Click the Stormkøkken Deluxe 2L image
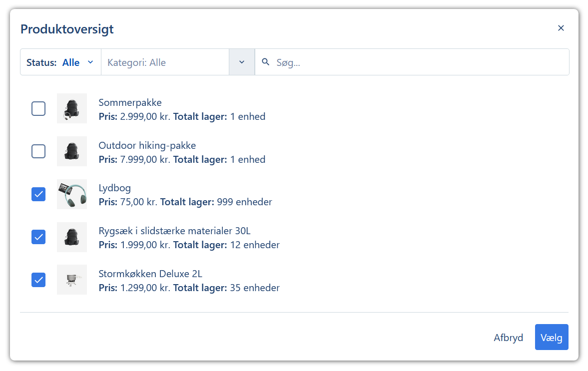Screen dimensions: 588x371 [72, 280]
